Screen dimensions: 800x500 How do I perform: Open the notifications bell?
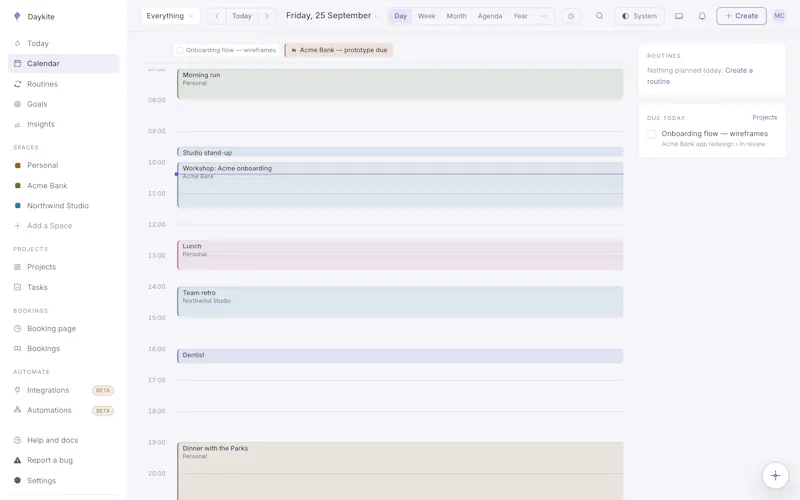[702, 16]
